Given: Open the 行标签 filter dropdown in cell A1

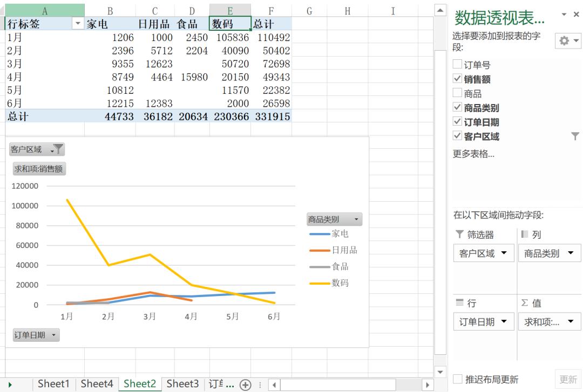Looking at the screenshot, I should point(78,24).
